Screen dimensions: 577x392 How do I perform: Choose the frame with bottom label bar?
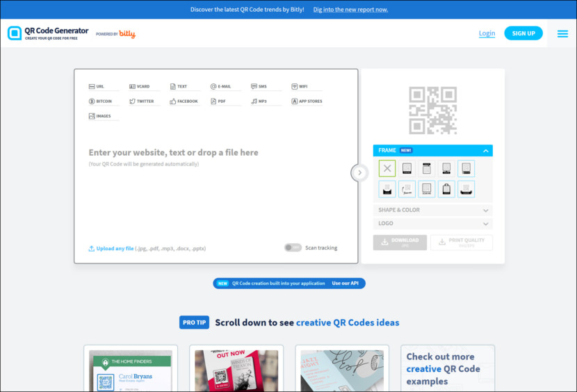tap(407, 169)
